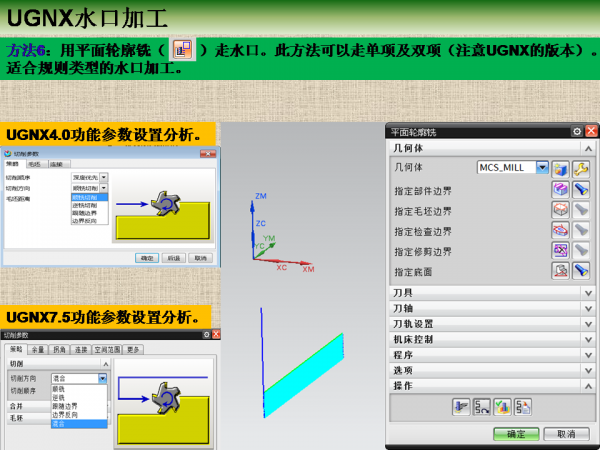Switch to the 空间范围 tab

pos(108,349)
